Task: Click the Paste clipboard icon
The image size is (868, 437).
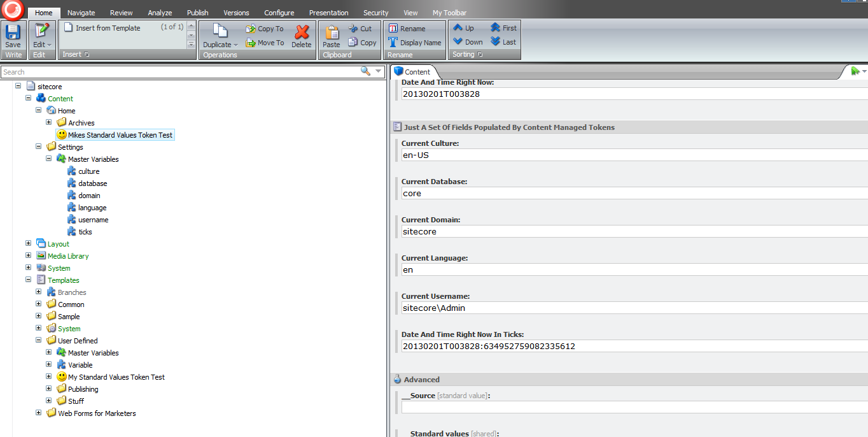Action: point(332,32)
